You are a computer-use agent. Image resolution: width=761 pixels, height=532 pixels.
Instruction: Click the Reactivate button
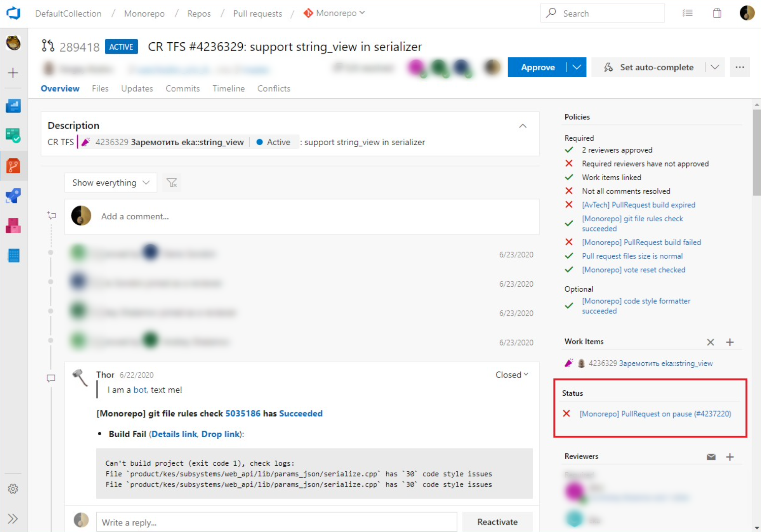coord(497,522)
